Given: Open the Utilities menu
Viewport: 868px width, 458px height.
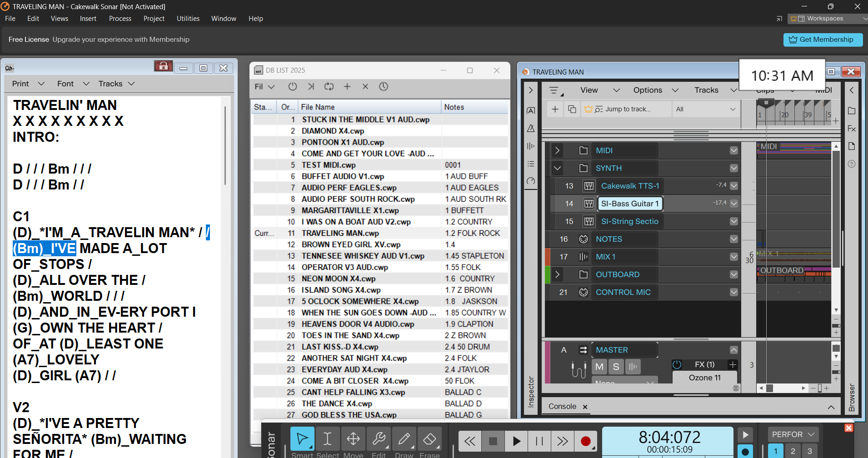Looking at the screenshot, I should 188,19.
